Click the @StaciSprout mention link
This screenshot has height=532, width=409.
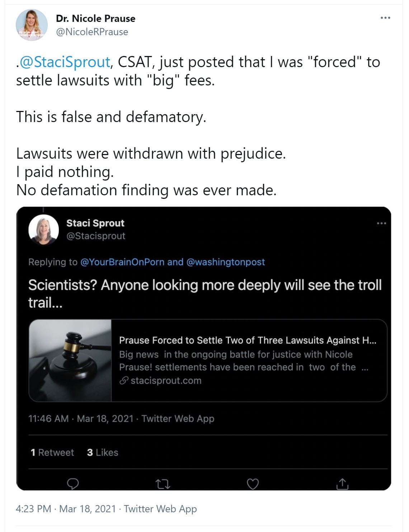(x=65, y=62)
